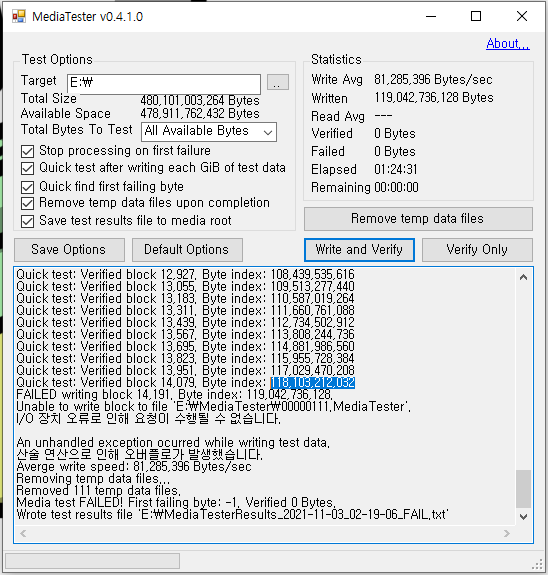Click the Elapsed time 01:24:31
The height and width of the screenshot is (575, 548).
[396, 169]
